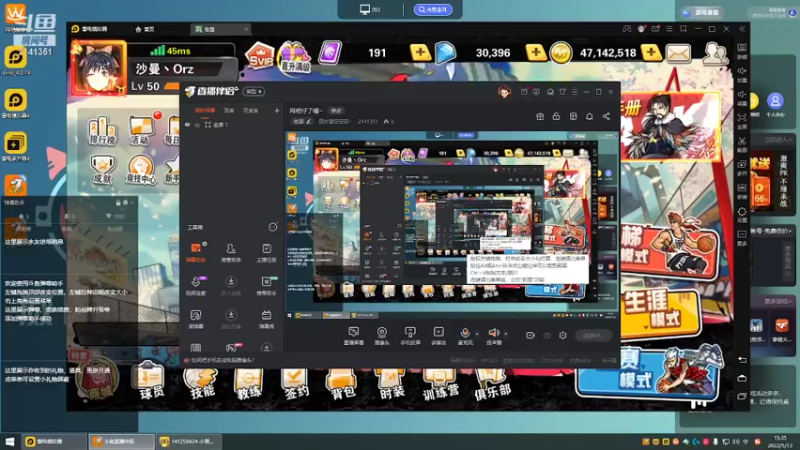Expand speaker volume arrow
Image resolution: width=800 pixels, height=450 pixels.
(506, 334)
